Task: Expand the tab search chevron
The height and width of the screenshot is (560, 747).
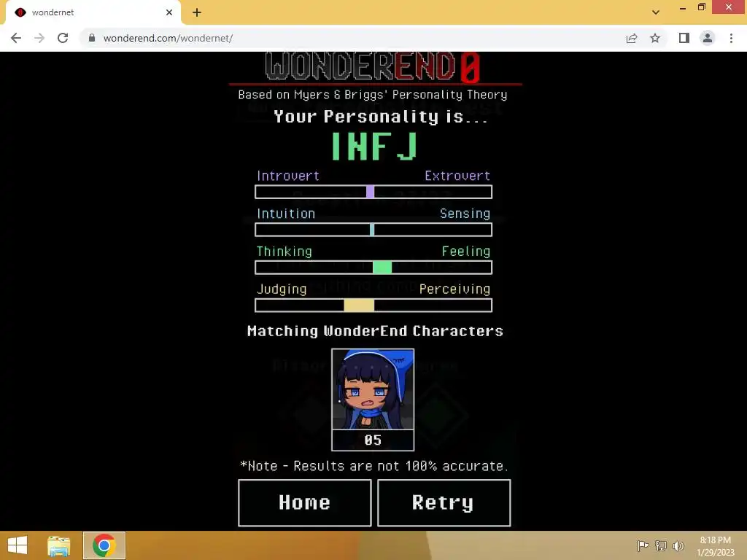Action: point(656,12)
